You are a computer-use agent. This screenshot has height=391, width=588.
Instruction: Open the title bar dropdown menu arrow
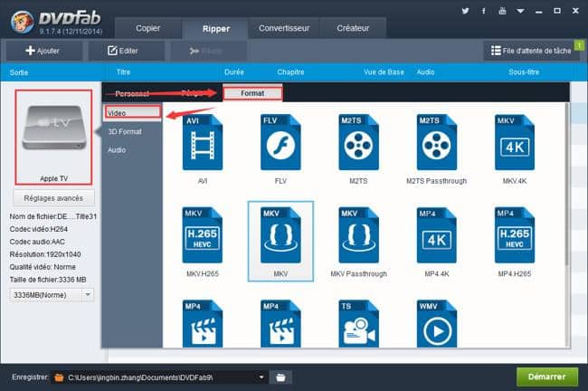[x=520, y=11]
